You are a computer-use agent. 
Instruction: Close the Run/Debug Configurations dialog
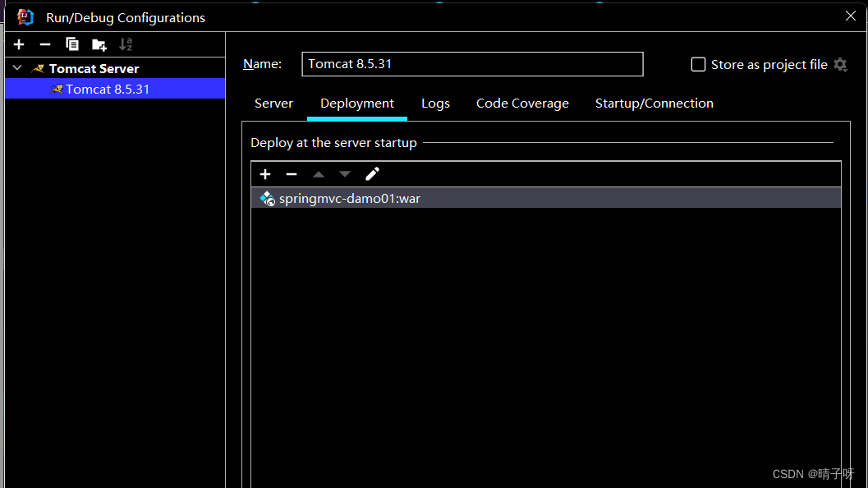851,16
